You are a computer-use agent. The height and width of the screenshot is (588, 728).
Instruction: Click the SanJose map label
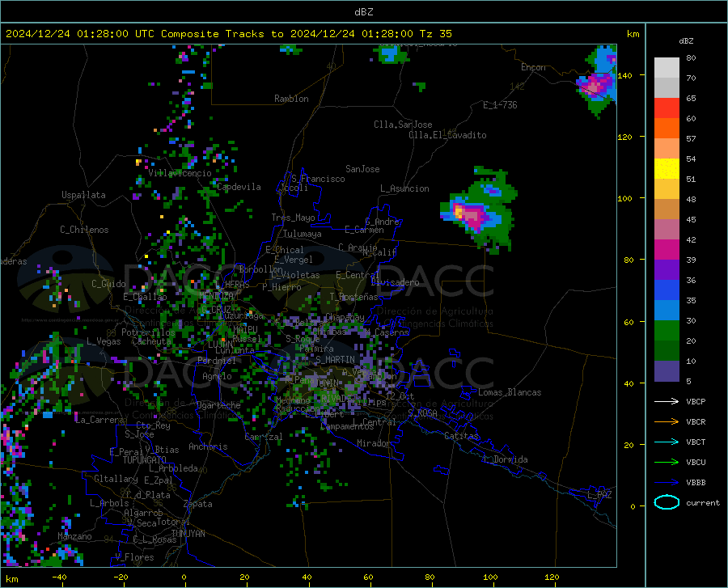click(x=362, y=169)
